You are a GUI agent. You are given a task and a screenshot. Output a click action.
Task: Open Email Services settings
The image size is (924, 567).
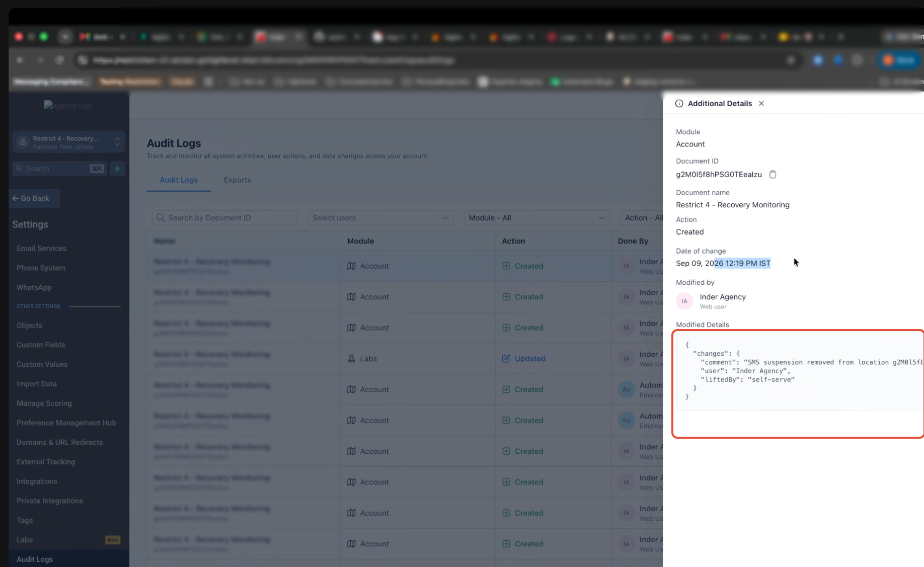click(x=41, y=249)
